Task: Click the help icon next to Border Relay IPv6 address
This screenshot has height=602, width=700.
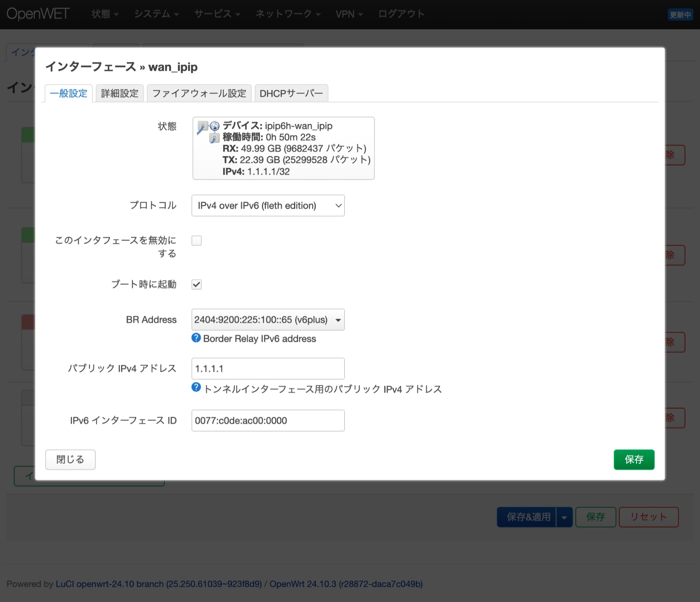Action: (x=196, y=338)
